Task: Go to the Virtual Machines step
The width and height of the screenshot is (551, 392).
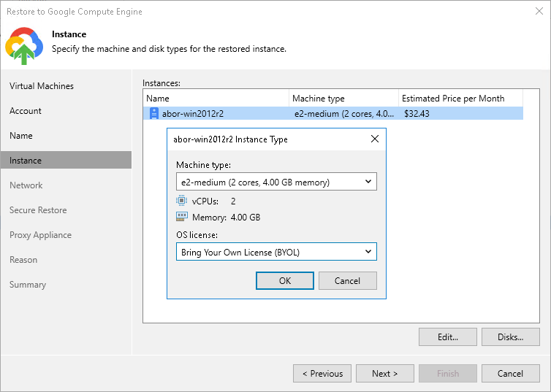Action: pos(42,86)
